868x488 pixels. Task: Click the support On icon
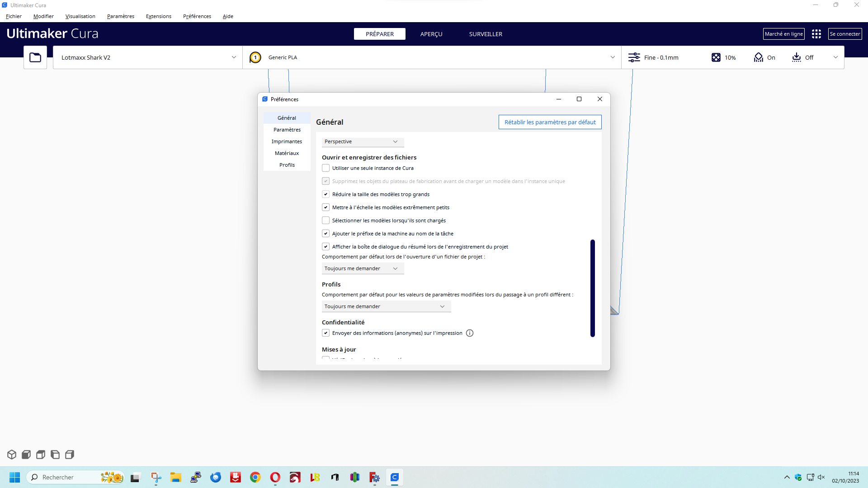tap(759, 57)
